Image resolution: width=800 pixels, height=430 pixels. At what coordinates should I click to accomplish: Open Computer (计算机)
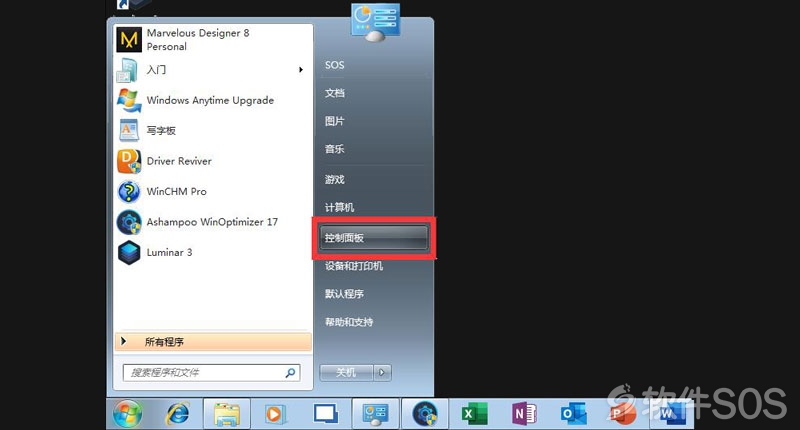click(x=339, y=208)
